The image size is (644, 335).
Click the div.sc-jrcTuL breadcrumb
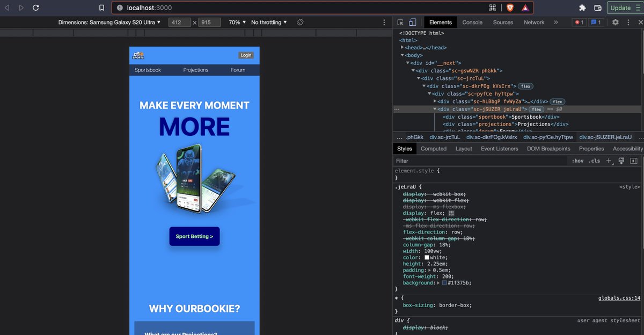point(445,137)
